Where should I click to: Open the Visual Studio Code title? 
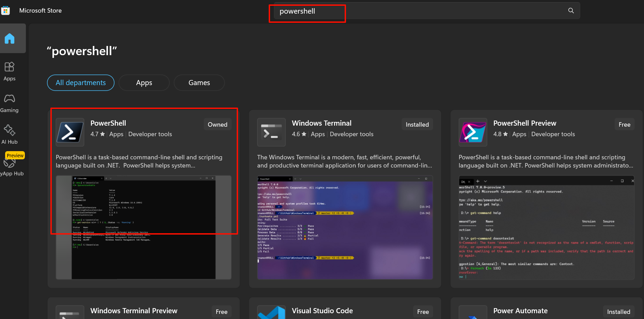pos(322,311)
